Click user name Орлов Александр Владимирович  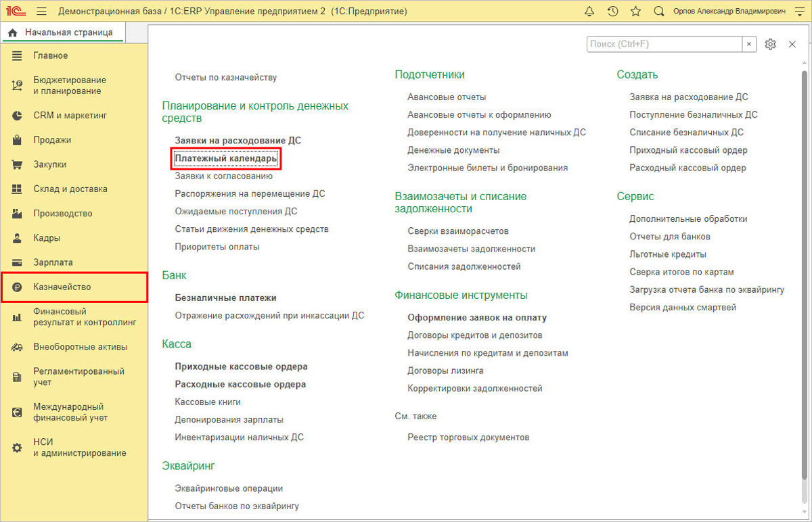point(729,11)
